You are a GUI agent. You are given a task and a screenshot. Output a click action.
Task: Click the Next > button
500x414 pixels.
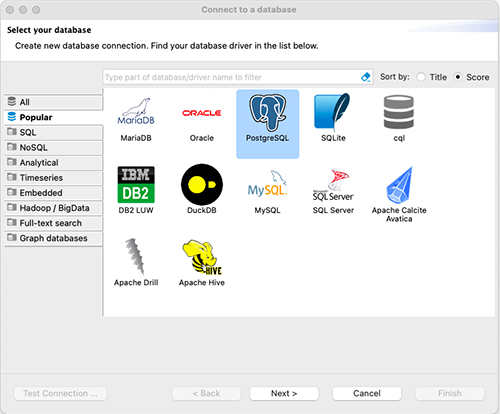tap(284, 393)
